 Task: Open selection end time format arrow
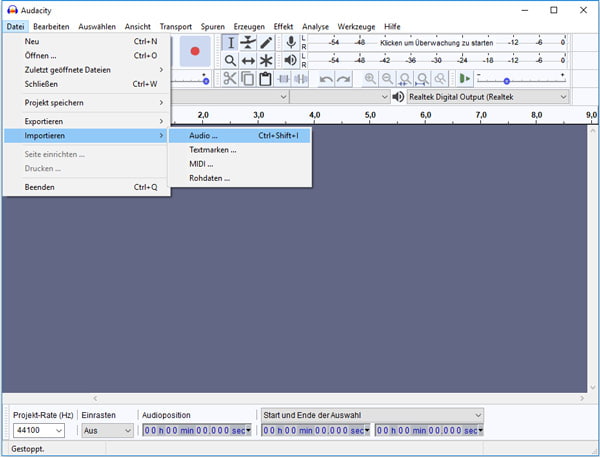(481, 431)
